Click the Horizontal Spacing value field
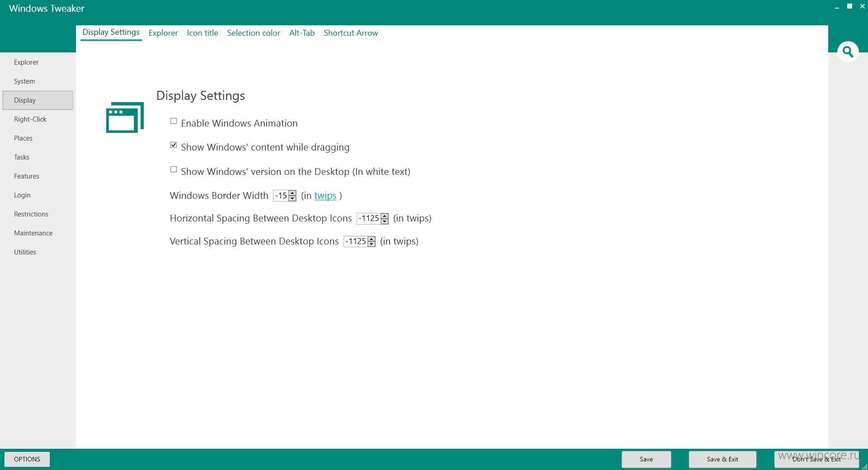The height and width of the screenshot is (470, 868). [x=369, y=219]
